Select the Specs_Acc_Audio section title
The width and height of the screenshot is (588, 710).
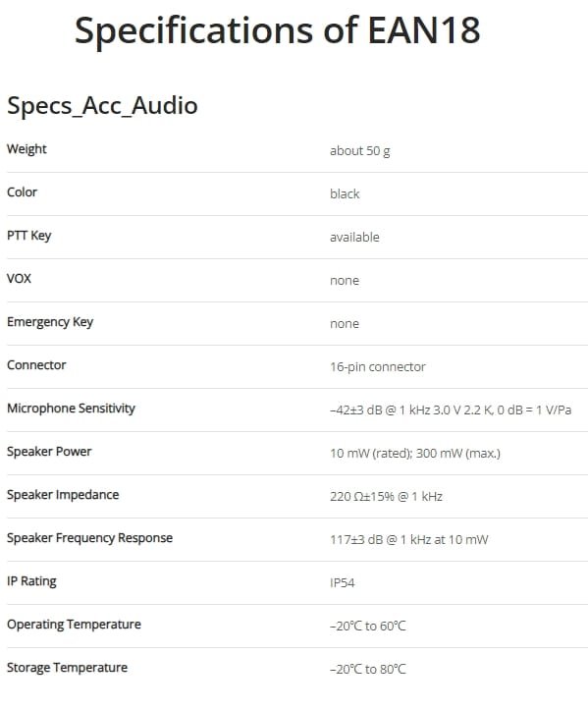click(x=102, y=106)
